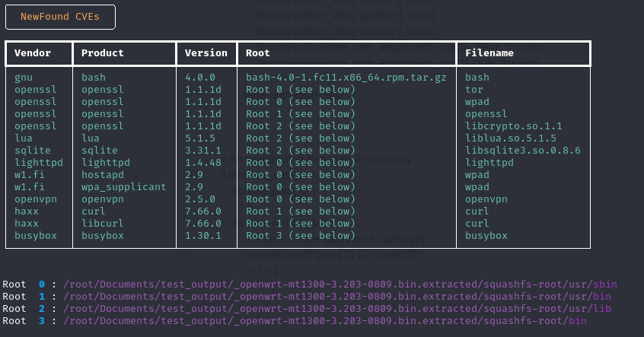The width and height of the screenshot is (644, 337).
Task: Click the openvpn filename cell
Action: pyautogui.click(x=486, y=199)
